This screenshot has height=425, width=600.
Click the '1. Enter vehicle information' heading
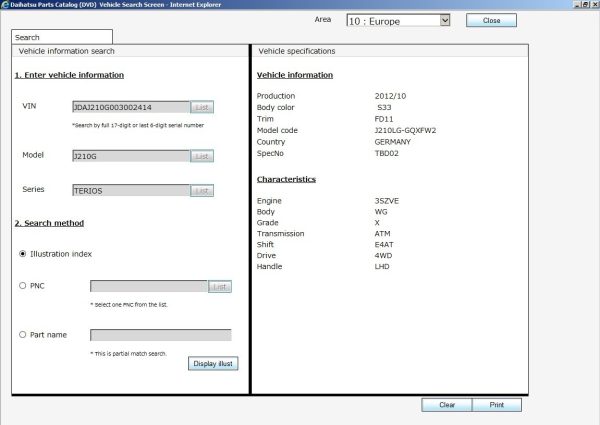pos(69,75)
